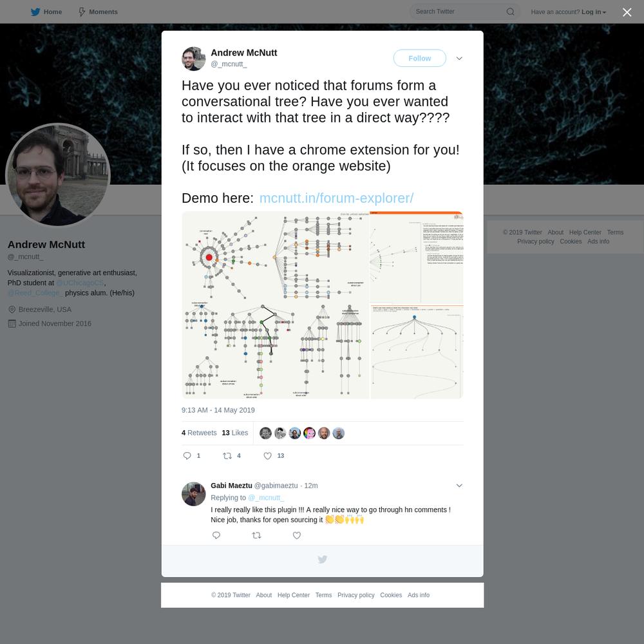Screen dimensions: 644x644
Task: Click the Privacy policy footer link
Action: coord(355,595)
